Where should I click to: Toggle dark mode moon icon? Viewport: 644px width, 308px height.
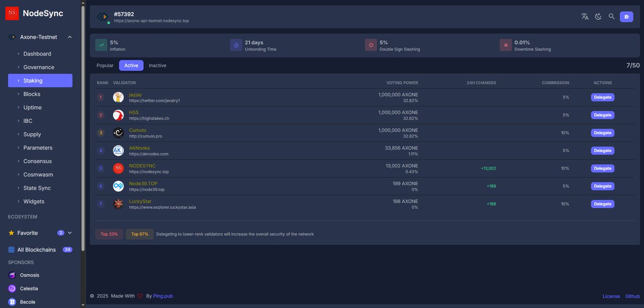(598, 17)
